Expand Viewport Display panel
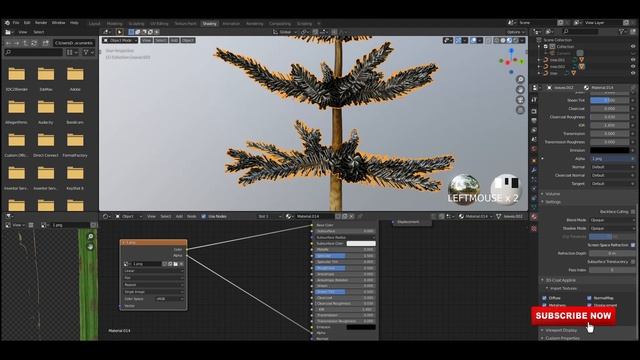 [561, 330]
